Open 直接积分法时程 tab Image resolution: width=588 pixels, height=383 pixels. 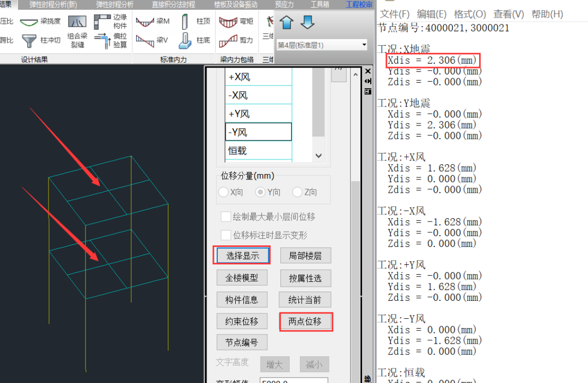[x=173, y=4]
